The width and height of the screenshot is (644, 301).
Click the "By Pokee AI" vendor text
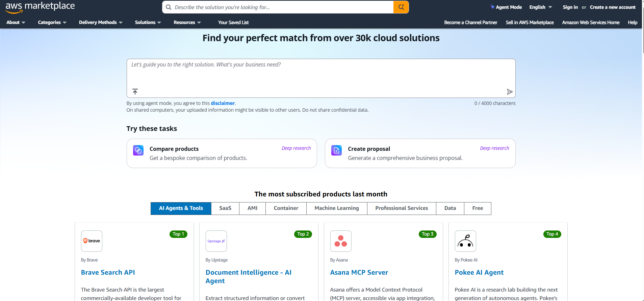point(466,260)
